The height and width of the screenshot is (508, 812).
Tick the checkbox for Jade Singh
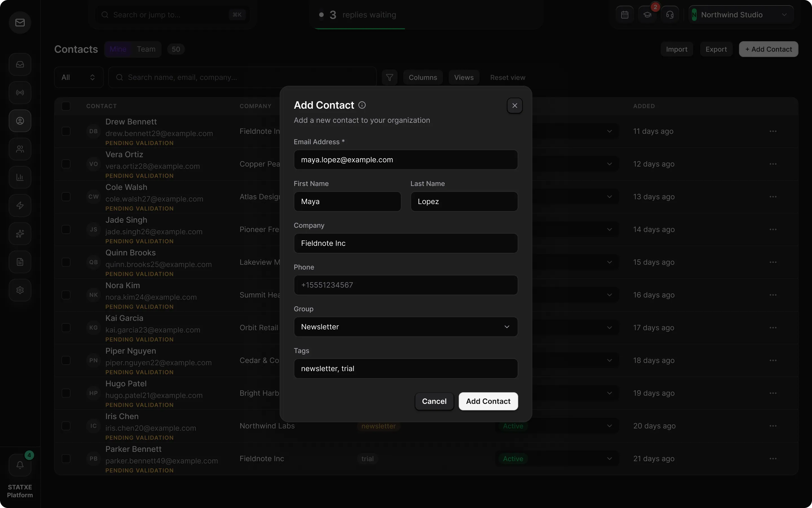point(66,229)
